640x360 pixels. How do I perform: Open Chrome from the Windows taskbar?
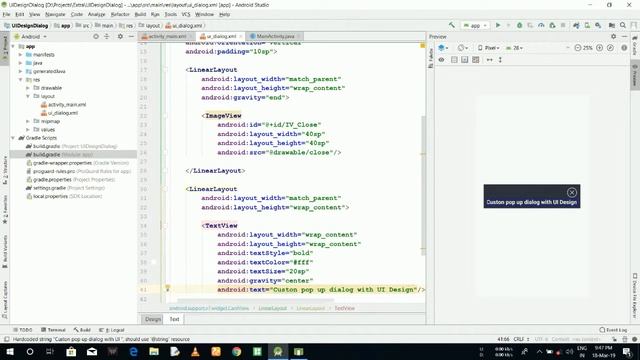pos(236,351)
